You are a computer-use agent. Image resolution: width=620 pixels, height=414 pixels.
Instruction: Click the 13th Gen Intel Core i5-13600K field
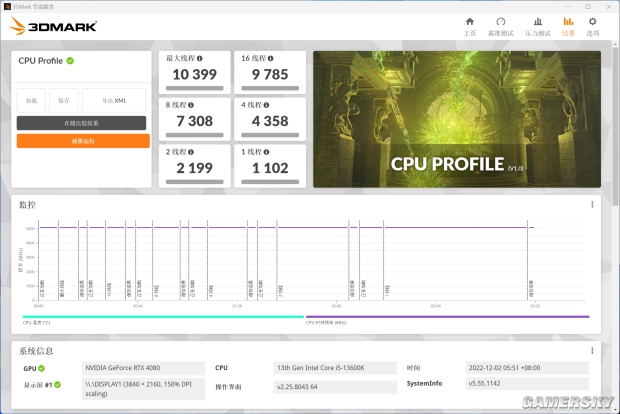(x=335, y=368)
